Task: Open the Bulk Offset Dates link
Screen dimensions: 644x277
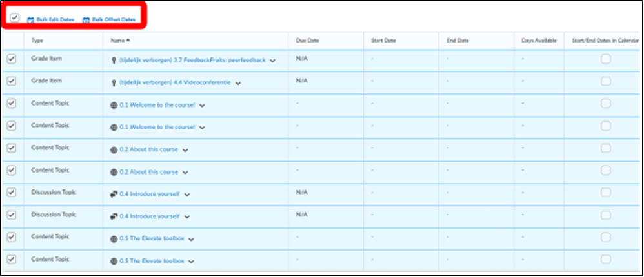Action: [114, 20]
